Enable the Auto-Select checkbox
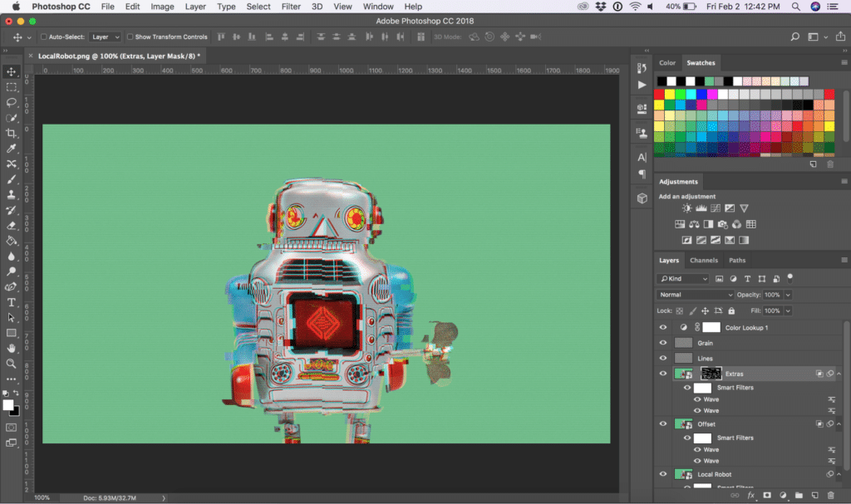This screenshot has width=851, height=504. (44, 37)
